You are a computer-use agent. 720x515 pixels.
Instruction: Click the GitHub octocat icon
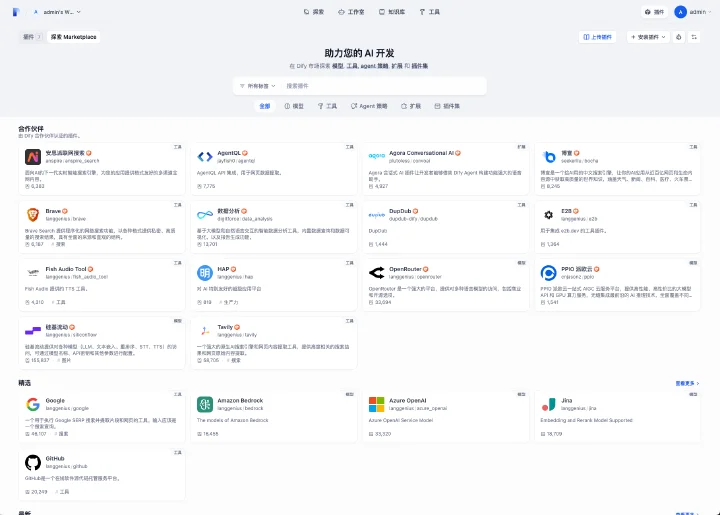coord(33,462)
